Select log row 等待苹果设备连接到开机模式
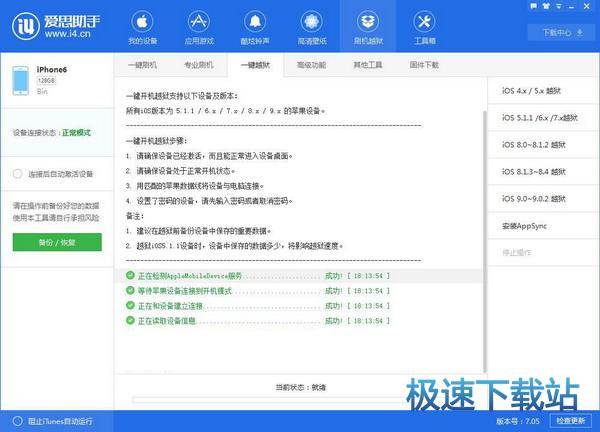The image size is (600, 432). click(298, 291)
